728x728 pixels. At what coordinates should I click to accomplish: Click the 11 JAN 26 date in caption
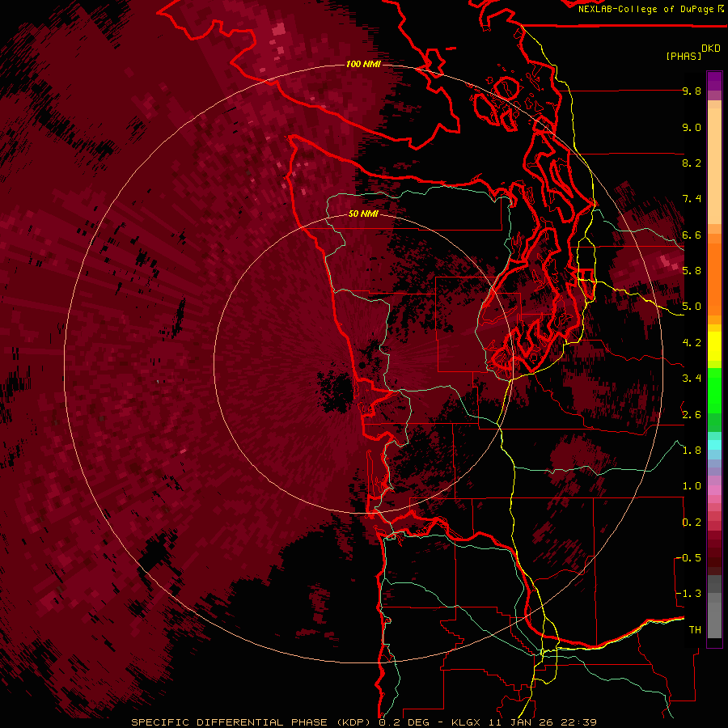pos(520,722)
